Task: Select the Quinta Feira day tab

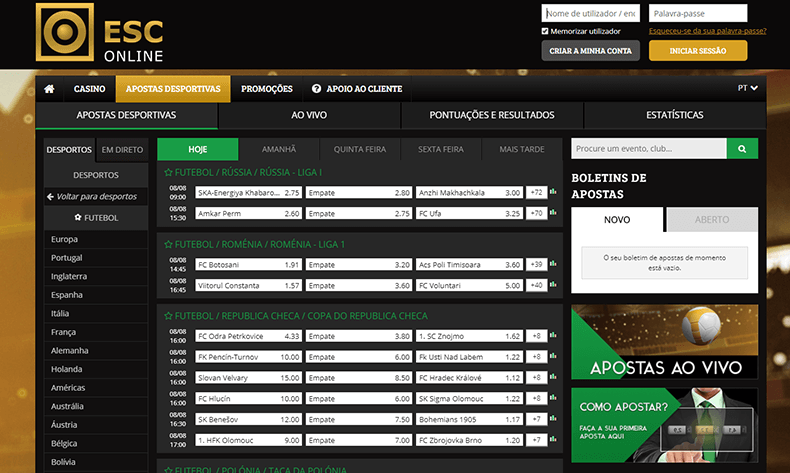Action: click(x=360, y=150)
